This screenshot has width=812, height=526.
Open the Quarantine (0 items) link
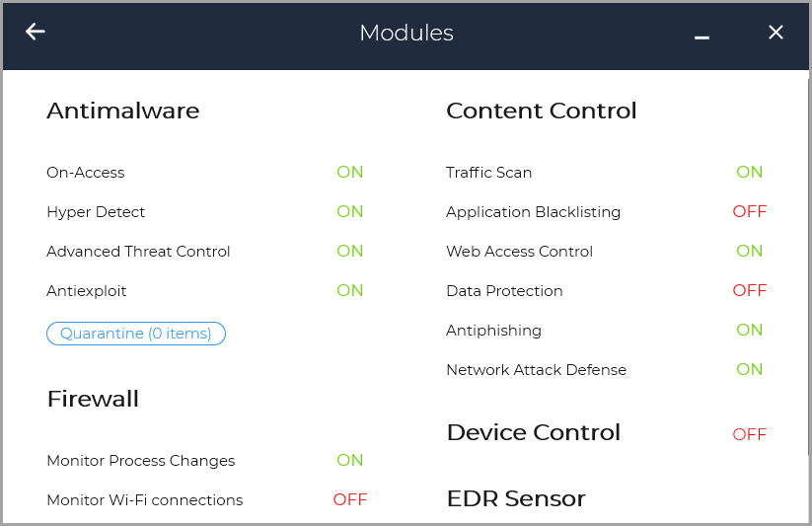[x=136, y=334]
